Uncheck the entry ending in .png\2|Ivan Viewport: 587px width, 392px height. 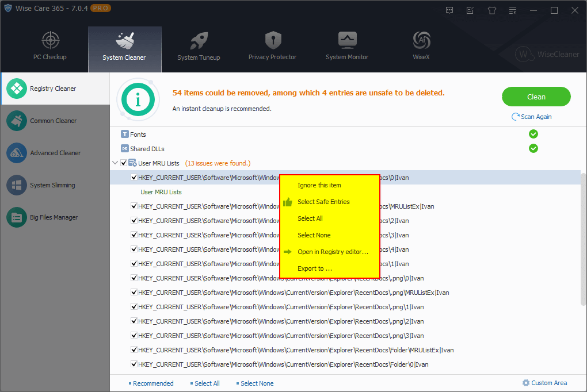click(134, 321)
